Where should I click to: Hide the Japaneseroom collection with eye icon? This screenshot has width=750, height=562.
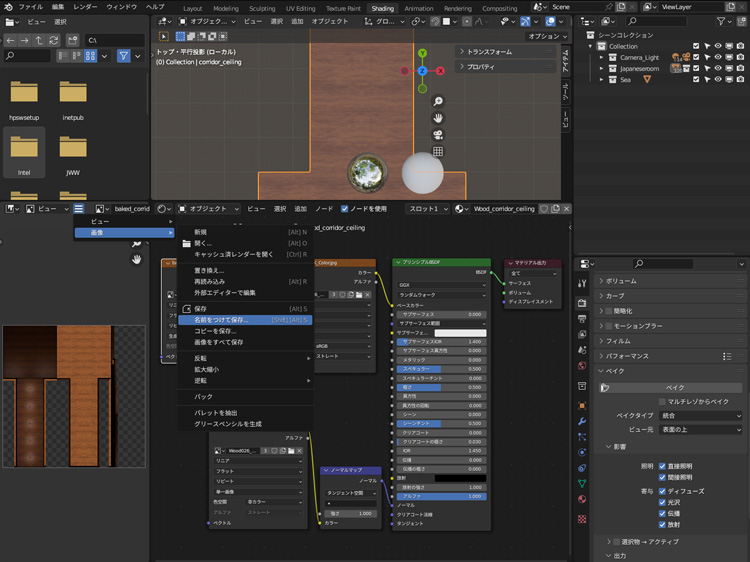(718, 68)
